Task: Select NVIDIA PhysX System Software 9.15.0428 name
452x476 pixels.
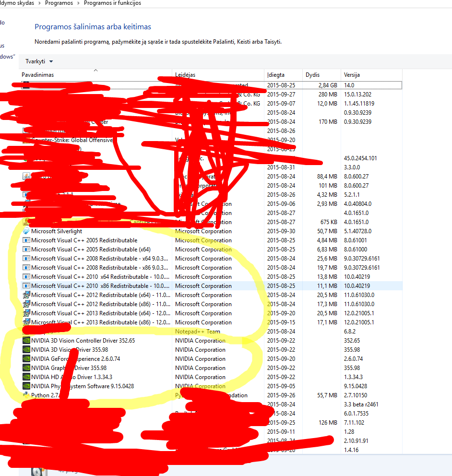Action: point(83,386)
